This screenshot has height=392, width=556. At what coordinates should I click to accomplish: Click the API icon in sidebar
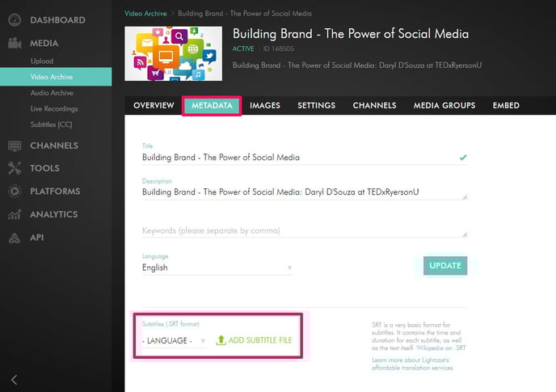(x=15, y=238)
